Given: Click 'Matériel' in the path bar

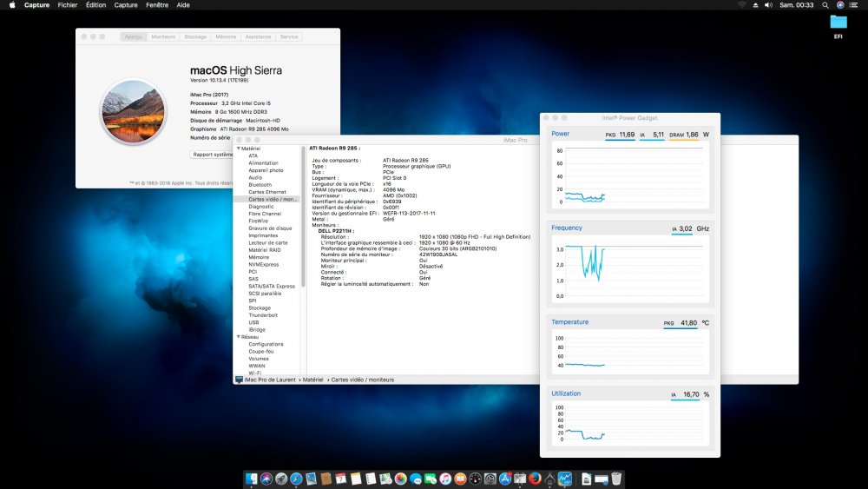Looking at the screenshot, I should (312, 380).
